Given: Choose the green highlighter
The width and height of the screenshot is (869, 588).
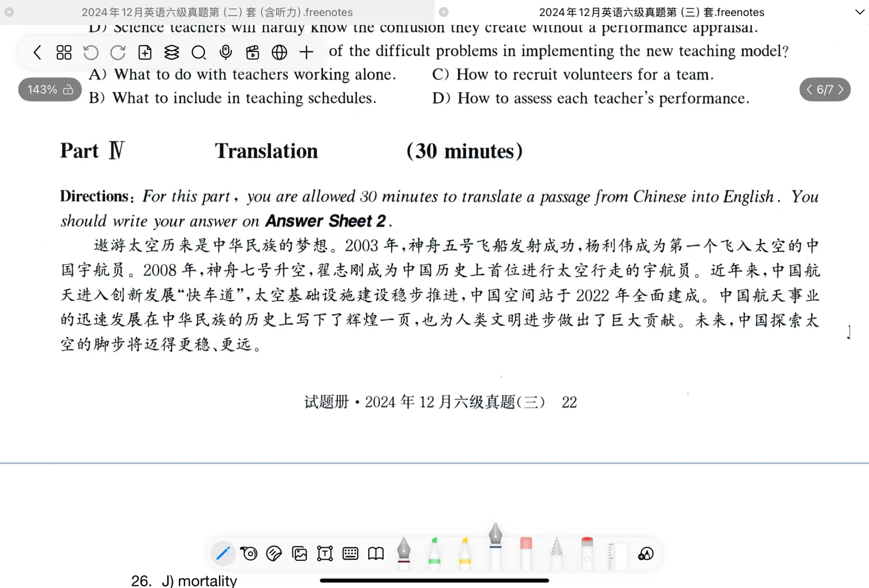Looking at the screenshot, I should [x=434, y=553].
